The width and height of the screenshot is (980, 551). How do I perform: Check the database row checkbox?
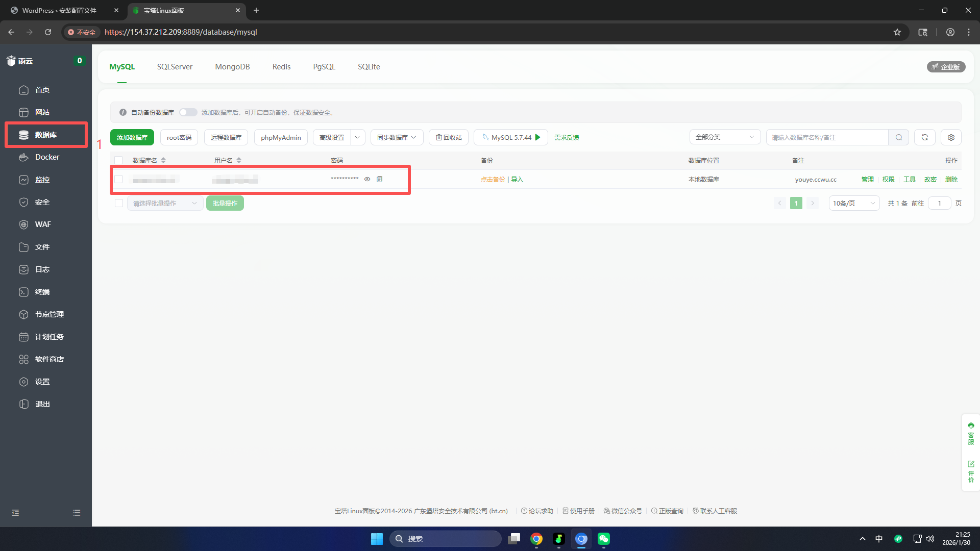tap(118, 179)
